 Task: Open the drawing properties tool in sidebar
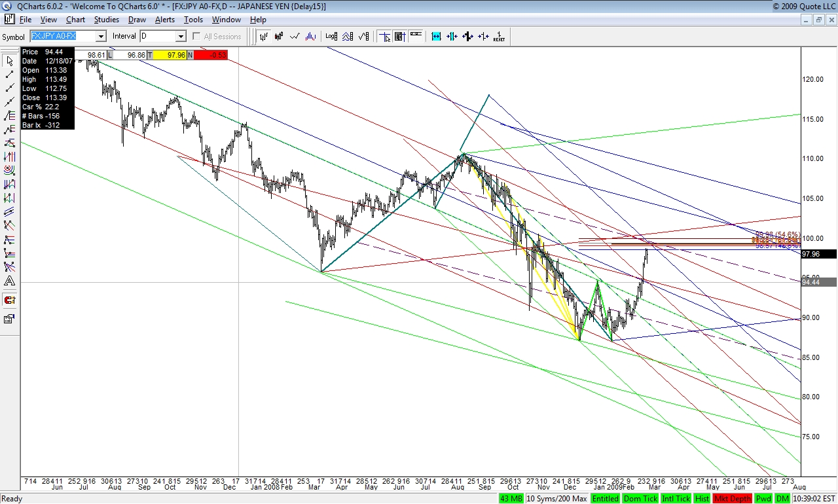coord(9,319)
